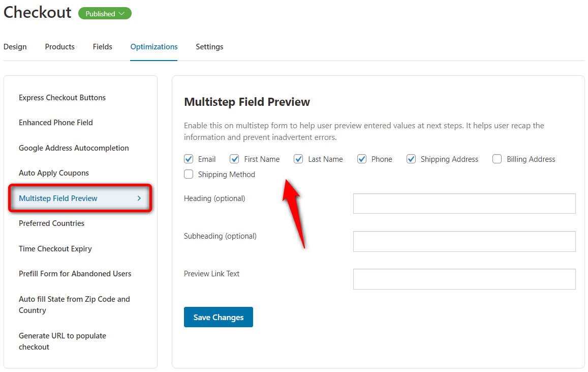Open Time Checkout Expiry settings
The width and height of the screenshot is (588, 372).
[x=55, y=248]
